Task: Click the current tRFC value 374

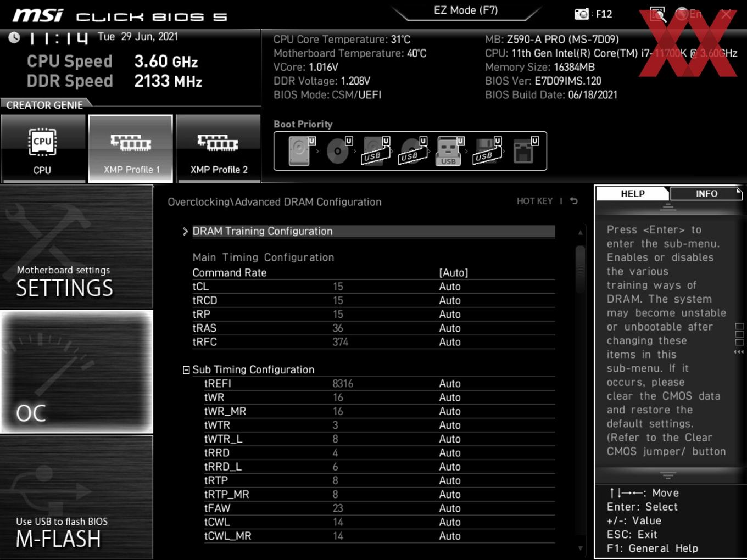Action: coord(341,342)
